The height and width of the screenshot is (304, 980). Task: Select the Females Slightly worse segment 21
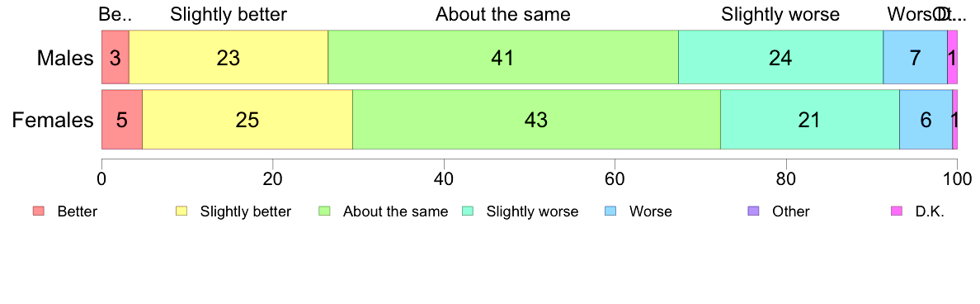pos(810,120)
